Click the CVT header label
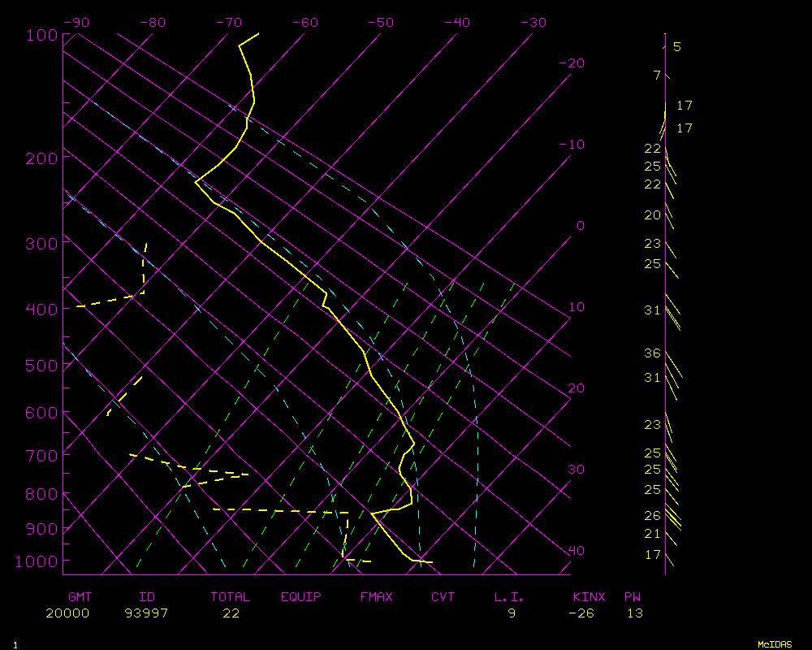Image resolution: width=812 pixels, height=650 pixels. [x=443, y=597]
